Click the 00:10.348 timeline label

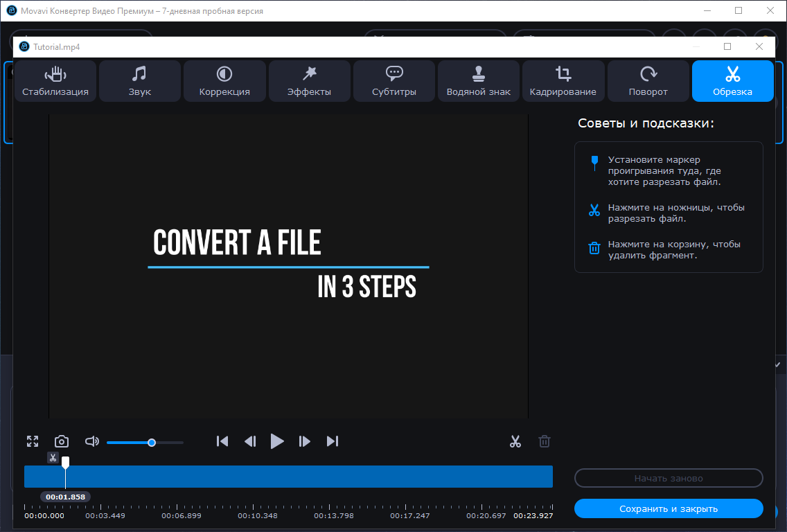click(258, 515)
